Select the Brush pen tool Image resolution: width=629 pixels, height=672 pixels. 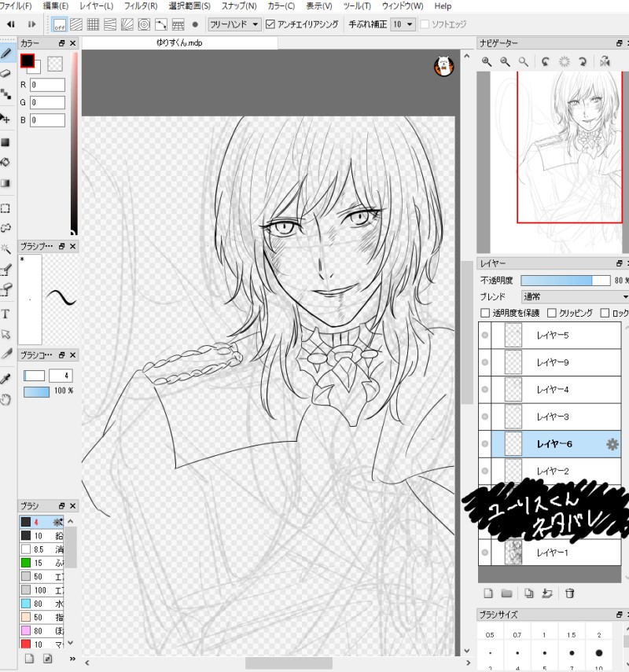(6, 53)
